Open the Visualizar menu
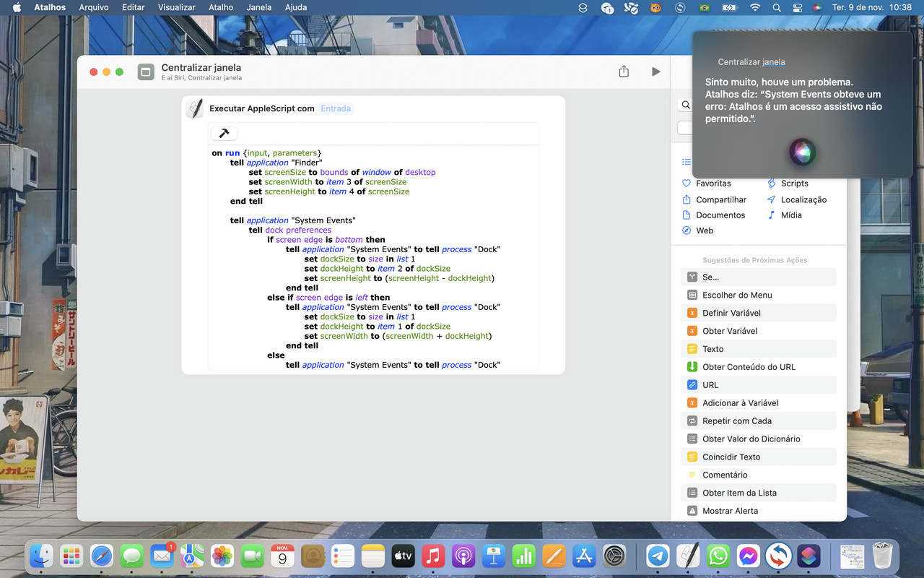This screenshot has height=578, width=924. point(177,7)
